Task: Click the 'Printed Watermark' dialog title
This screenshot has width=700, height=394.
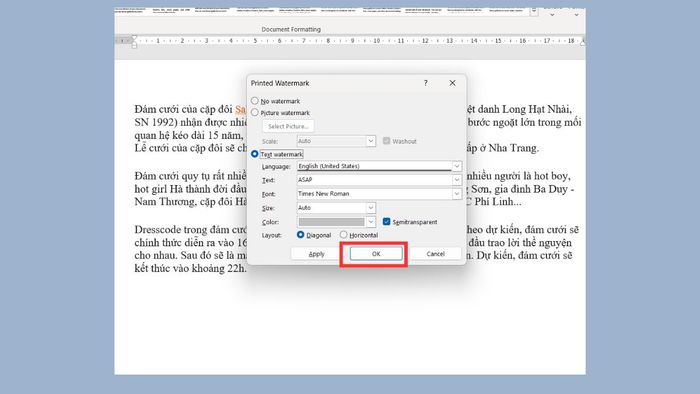Action: 280,83
